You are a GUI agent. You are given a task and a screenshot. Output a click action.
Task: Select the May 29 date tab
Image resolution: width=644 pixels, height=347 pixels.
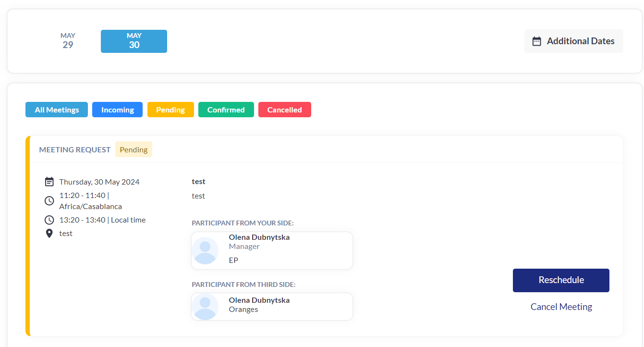(68, 41)
